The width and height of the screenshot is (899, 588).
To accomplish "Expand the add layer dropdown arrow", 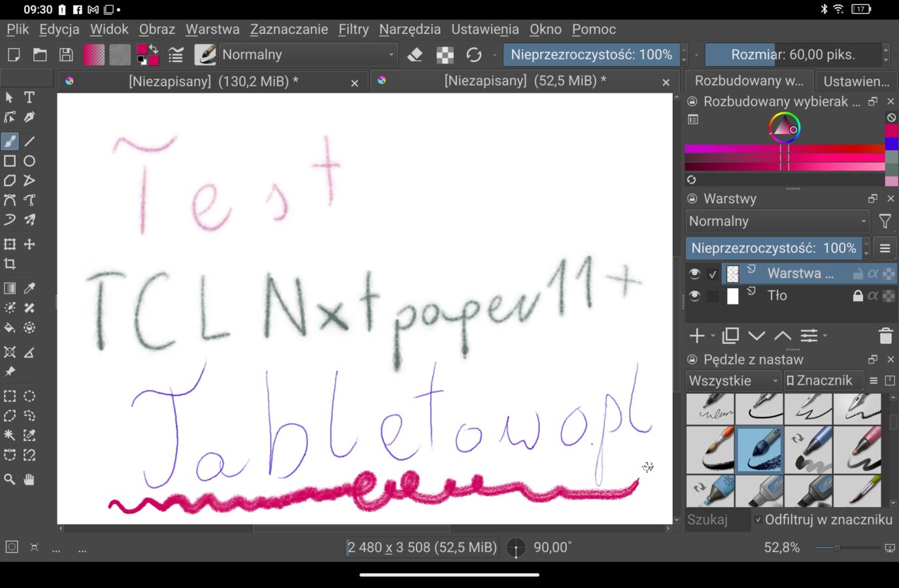I will pyautogui.click(x=713, y=336).
